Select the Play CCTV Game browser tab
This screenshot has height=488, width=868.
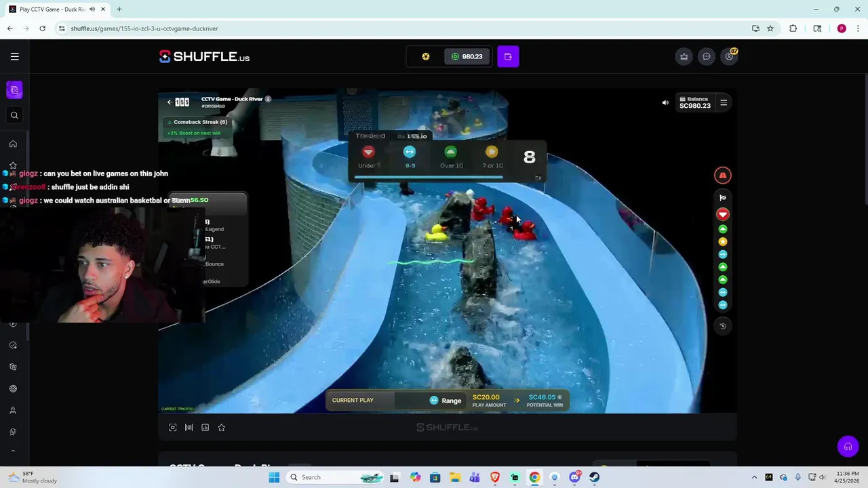click(57, 9)
